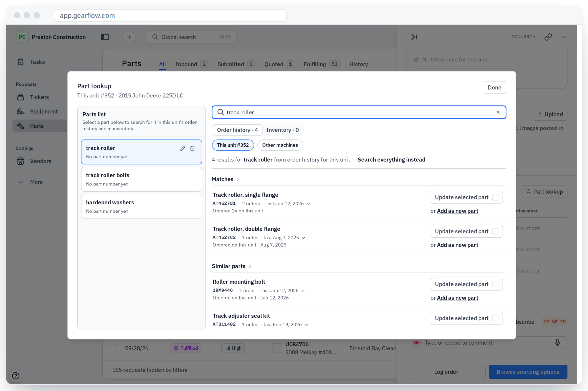Open Equipment in the sidebar
588x391 pixels.
pos(44,111)
